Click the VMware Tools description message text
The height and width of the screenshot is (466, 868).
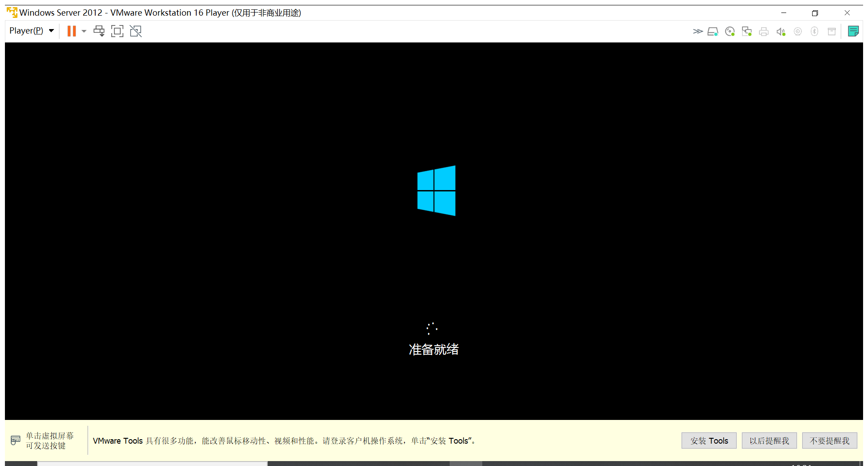point(284,441)
